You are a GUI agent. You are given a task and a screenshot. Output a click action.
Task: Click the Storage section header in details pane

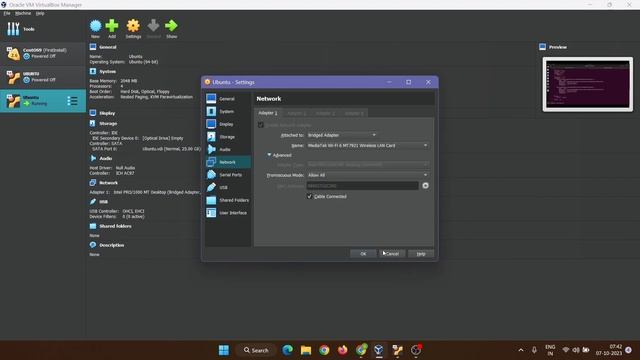coord(108,123)
